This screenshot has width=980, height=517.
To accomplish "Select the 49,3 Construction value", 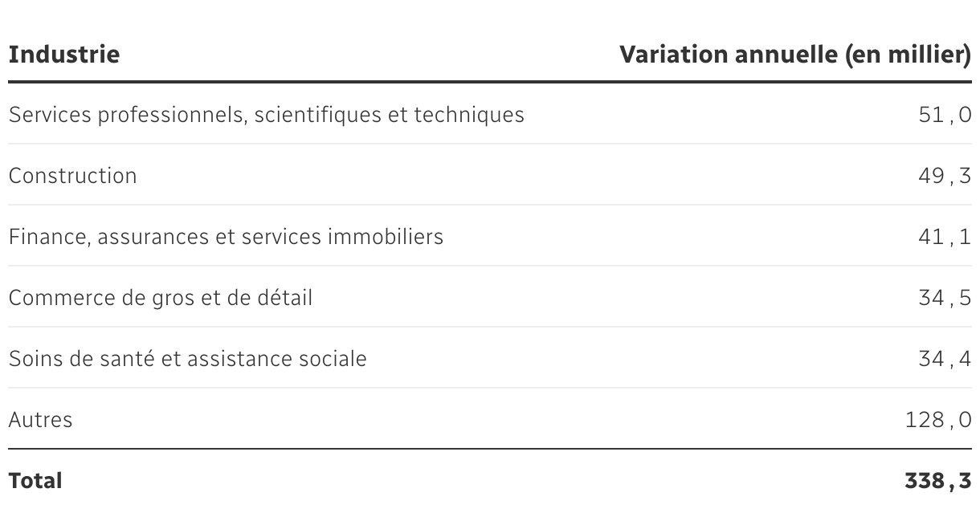I will point(945,176).
